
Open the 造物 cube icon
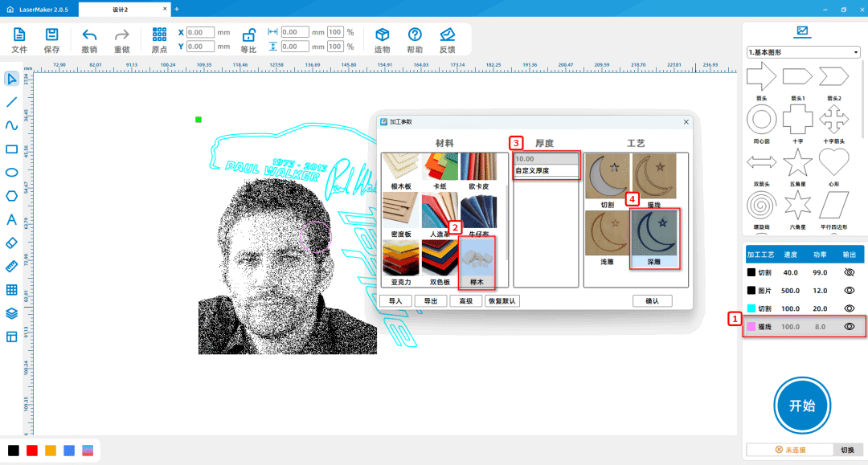click(383, 35)
